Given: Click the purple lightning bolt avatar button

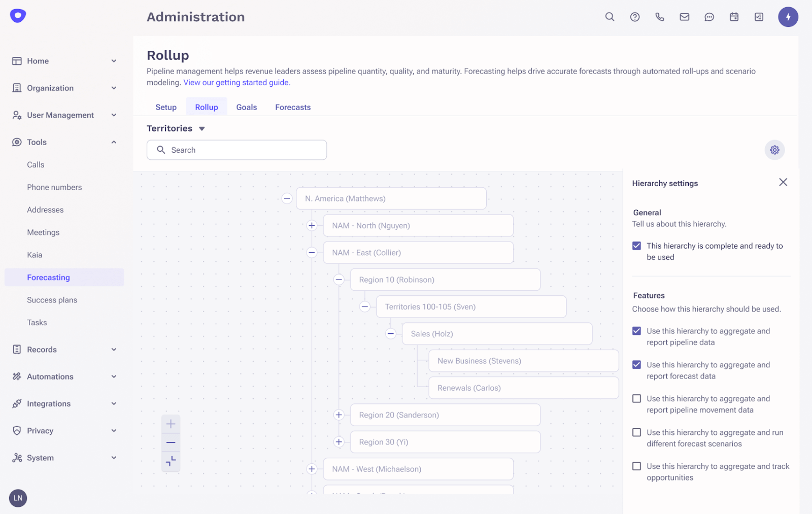Looking at the screenshot, I should [x=788, y=17].
